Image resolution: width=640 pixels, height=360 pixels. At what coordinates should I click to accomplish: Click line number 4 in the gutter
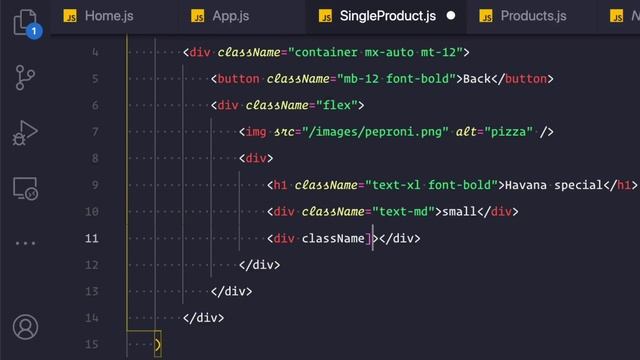pos(95,52)
